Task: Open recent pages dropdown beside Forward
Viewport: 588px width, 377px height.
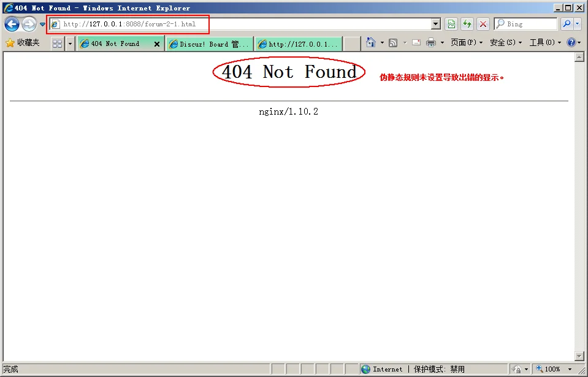Action: pyautogui.click(x=42, y=25)
